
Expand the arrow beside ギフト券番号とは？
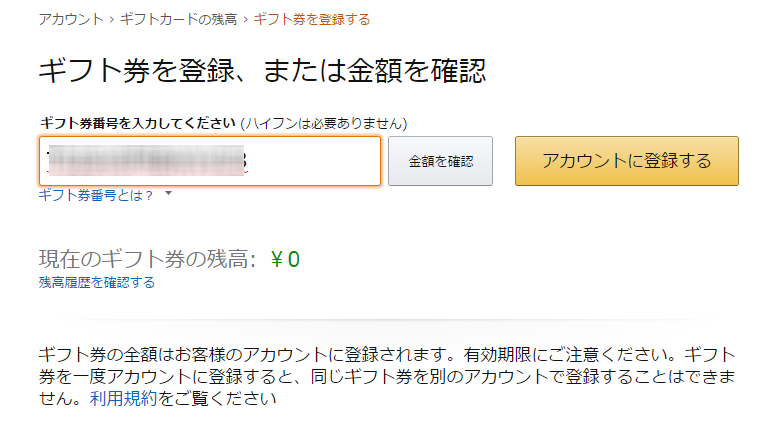click(169, 194)
